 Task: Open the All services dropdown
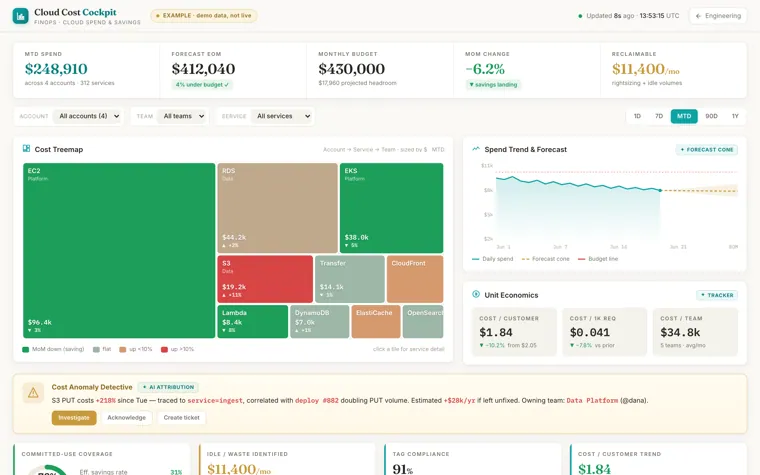pos(283,116)
